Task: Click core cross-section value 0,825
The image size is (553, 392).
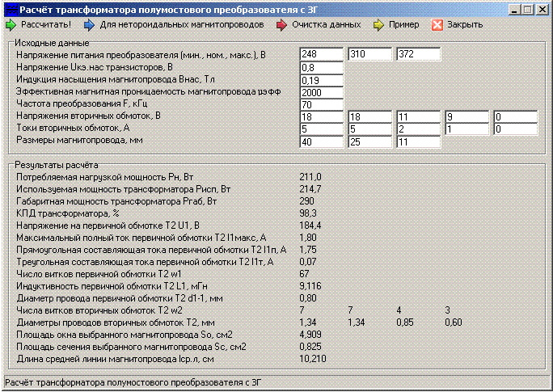Action: tap(310, 347)
